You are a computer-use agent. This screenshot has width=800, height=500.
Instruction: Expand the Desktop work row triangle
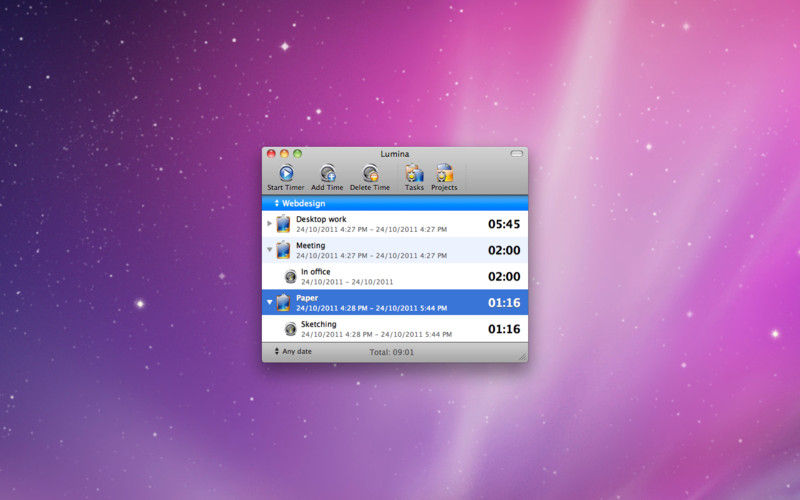tap(269, 223)
